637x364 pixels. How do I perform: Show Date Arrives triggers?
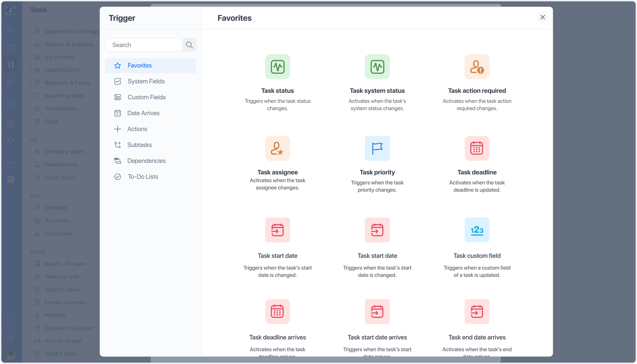[x=151, y=113]
